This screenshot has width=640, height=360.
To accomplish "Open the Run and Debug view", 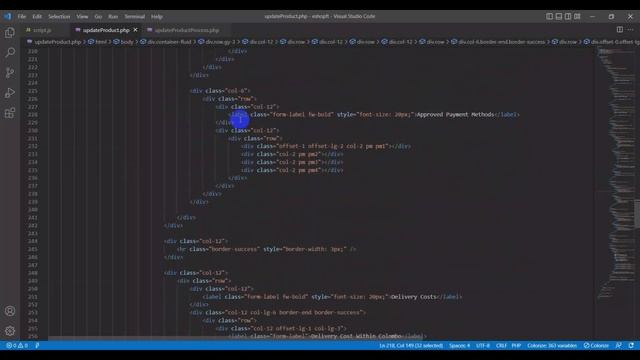I will (x=10, y=93).
